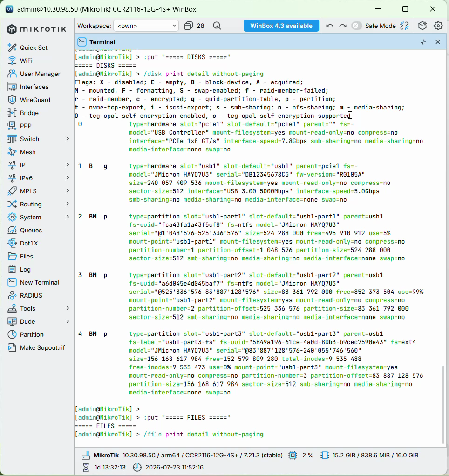Detach the Terminal panel

click(x=423, y=42)
